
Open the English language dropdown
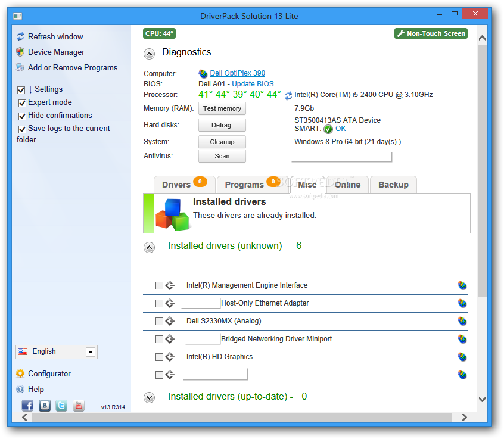pos(57,352)
